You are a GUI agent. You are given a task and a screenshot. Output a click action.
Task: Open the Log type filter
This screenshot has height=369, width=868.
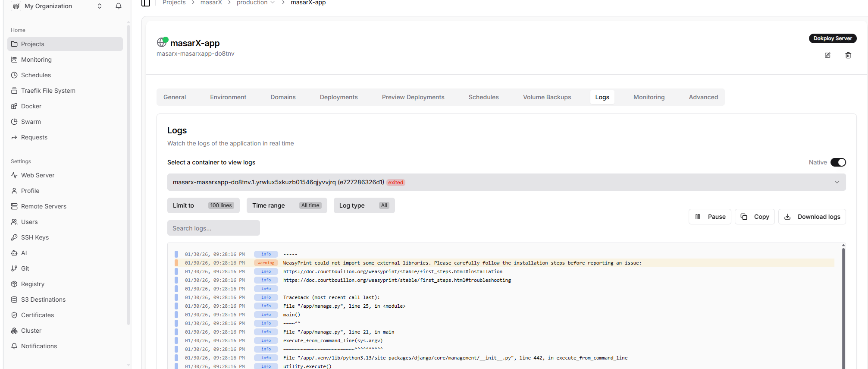[x=363, y=205]
